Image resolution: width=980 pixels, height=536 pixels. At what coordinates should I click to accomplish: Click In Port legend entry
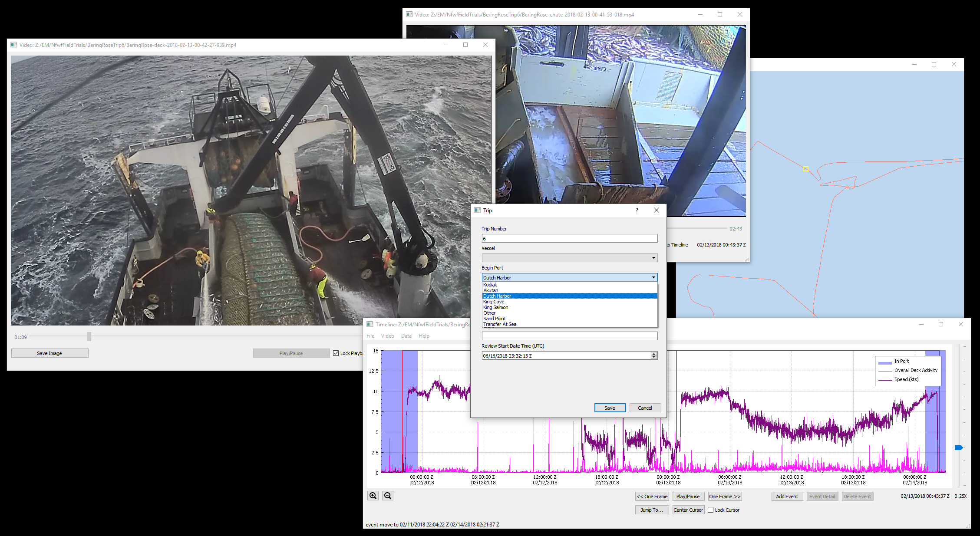(x=901, y=361)
